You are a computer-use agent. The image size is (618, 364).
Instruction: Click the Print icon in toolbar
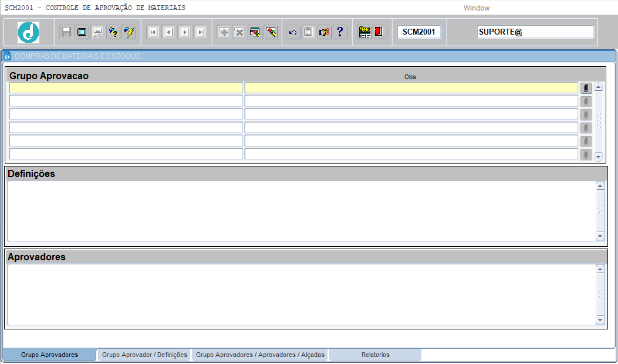point(97,32)
